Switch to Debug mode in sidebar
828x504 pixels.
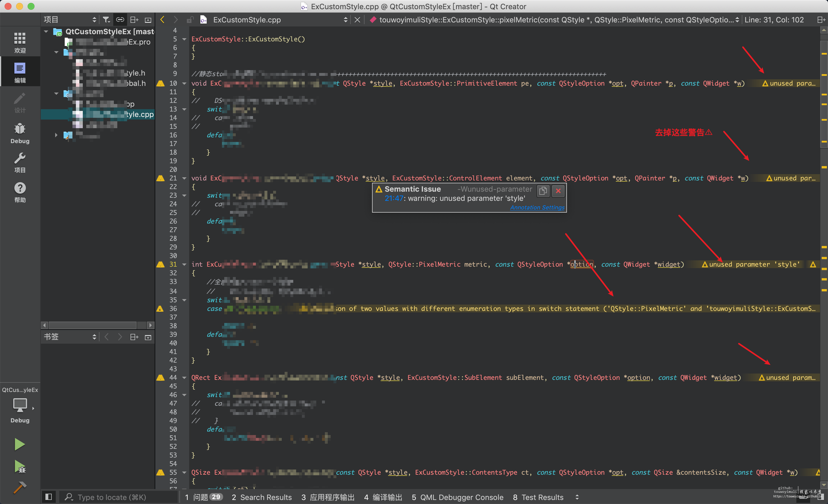click(x=20, y=133)
